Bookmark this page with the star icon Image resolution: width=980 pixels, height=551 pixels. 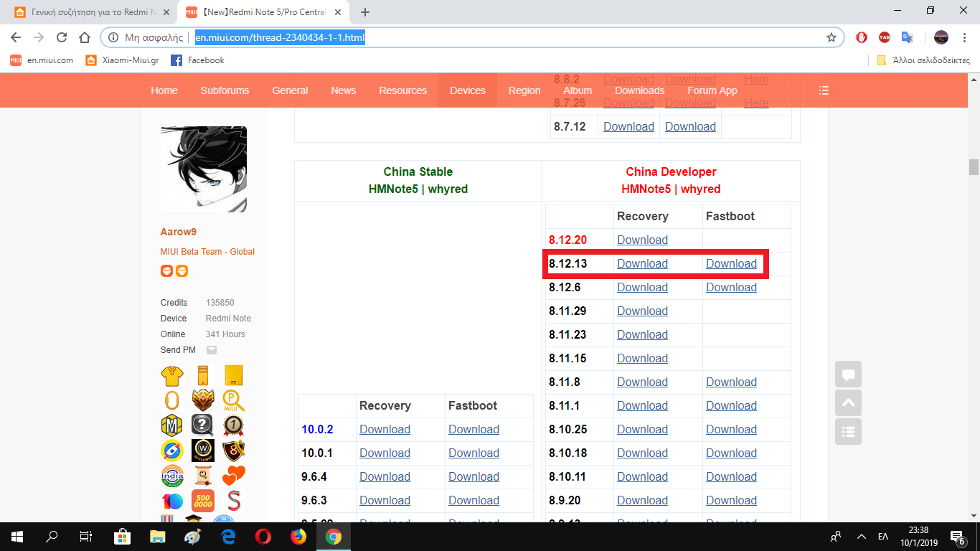(831, 37)
